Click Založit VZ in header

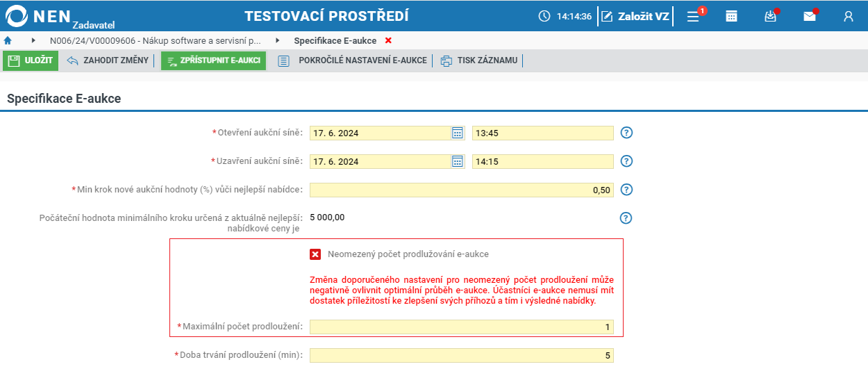(635, 16)
